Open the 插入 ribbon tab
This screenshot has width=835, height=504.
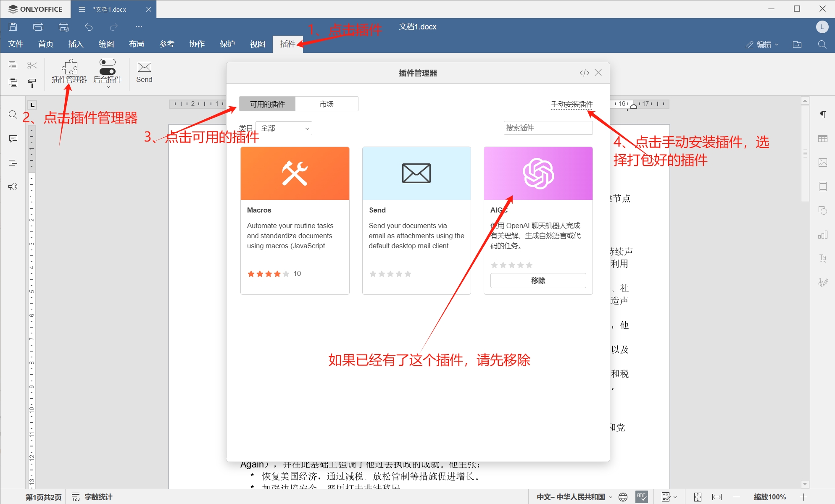click(x=76, y=44)
